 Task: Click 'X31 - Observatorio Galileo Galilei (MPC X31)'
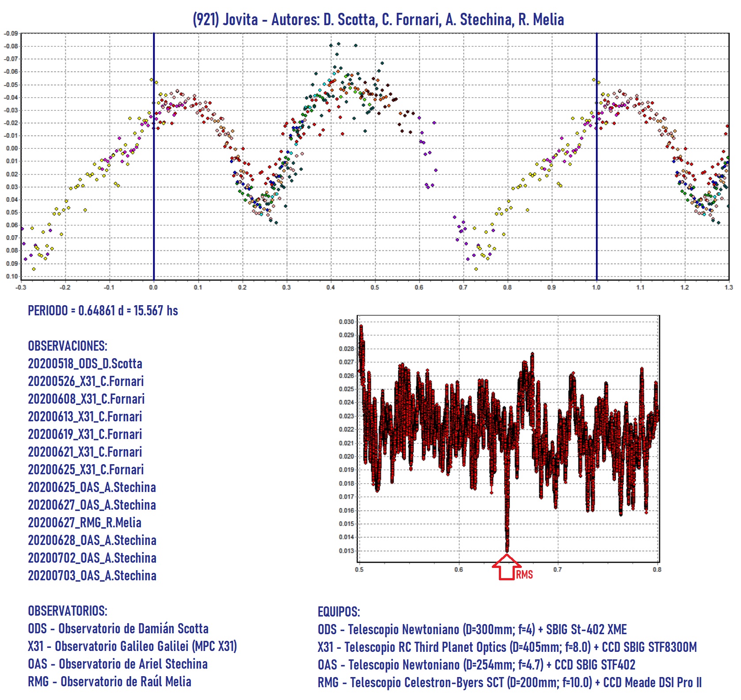pyautogui.click(x=132, y=646)
